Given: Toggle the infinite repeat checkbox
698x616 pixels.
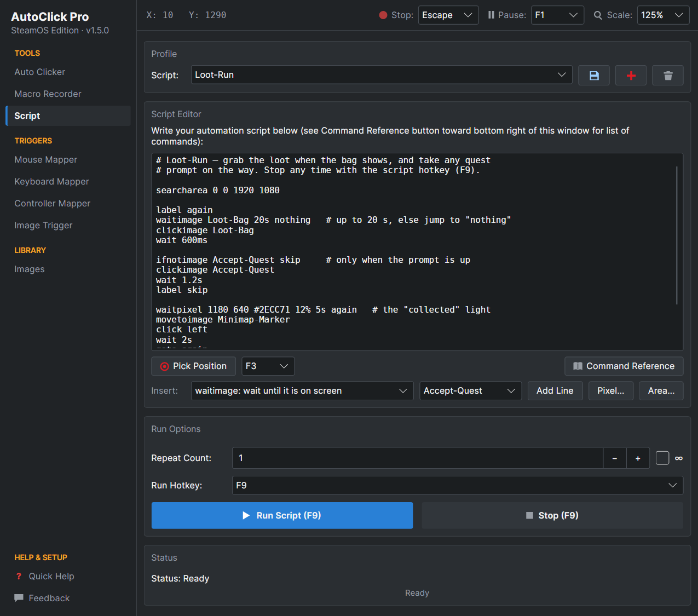Looking at the screenshot, I should click(x=662, y=458).
